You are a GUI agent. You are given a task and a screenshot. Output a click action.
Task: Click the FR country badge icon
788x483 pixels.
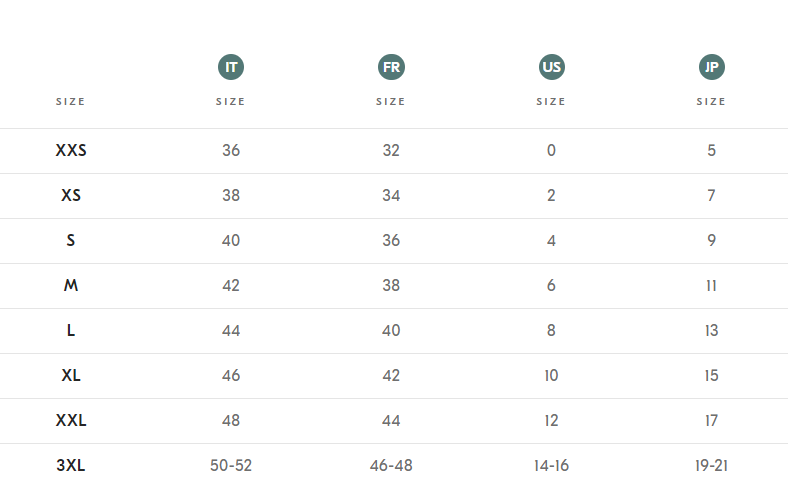coord(391,68)
